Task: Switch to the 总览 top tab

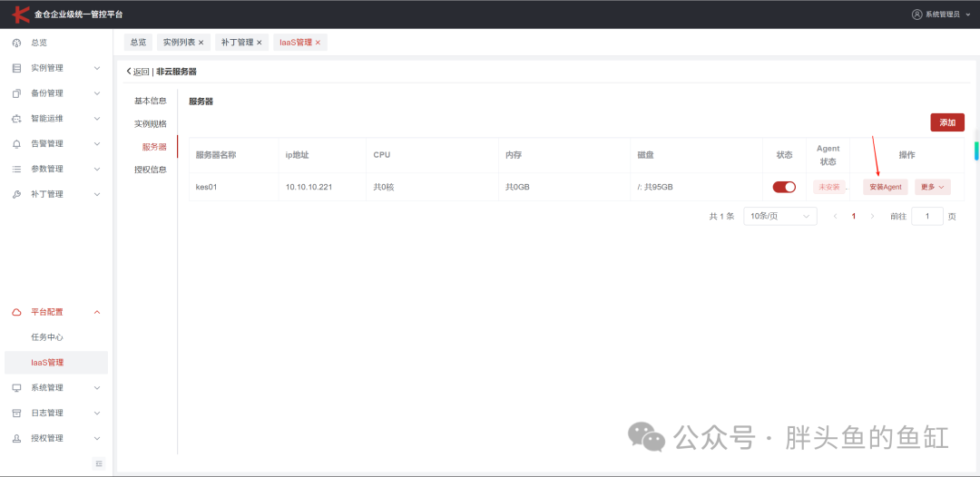Action: coord(138,43)
